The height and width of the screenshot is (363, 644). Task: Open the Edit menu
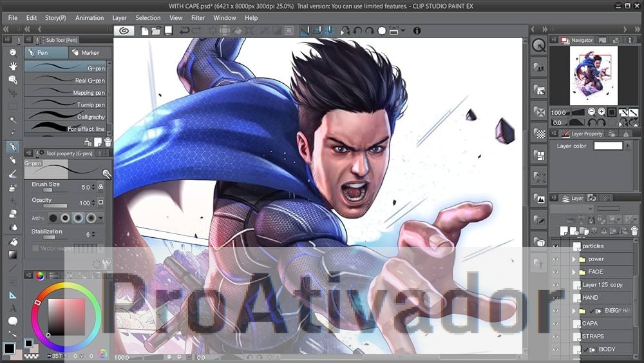[x=31, y=17]
